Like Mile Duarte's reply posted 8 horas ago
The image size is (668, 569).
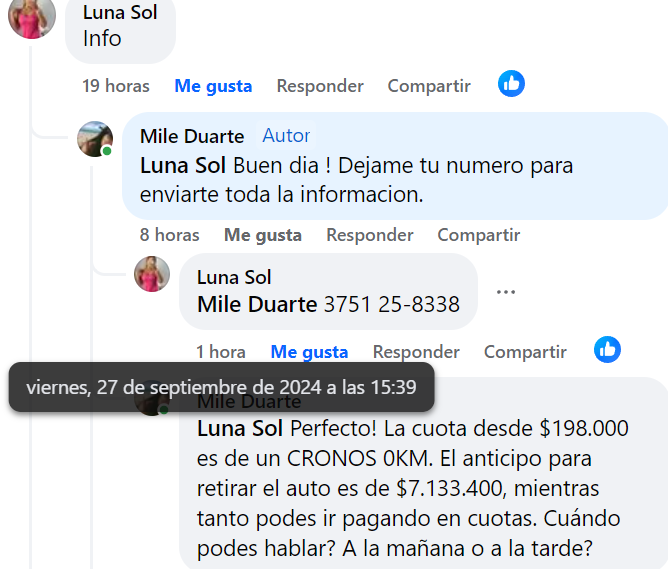pos(263,235)
